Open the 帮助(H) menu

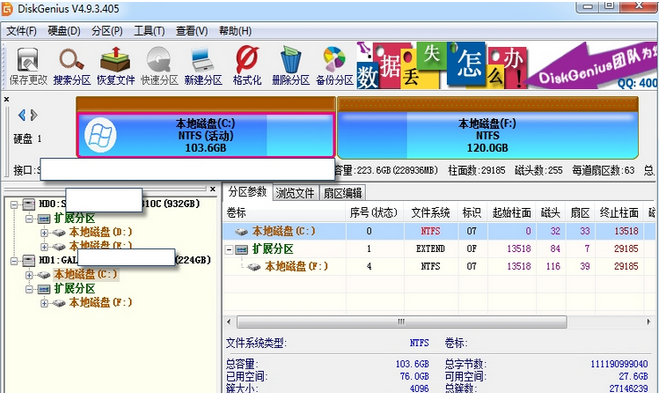pos(235,31)
